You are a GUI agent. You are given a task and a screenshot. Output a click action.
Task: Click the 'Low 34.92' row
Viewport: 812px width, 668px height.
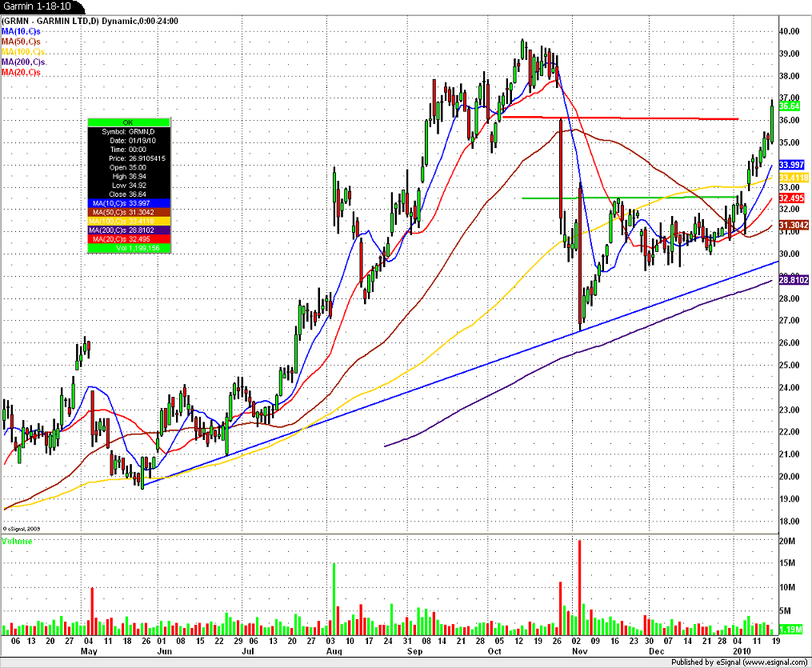pos(129,186)
